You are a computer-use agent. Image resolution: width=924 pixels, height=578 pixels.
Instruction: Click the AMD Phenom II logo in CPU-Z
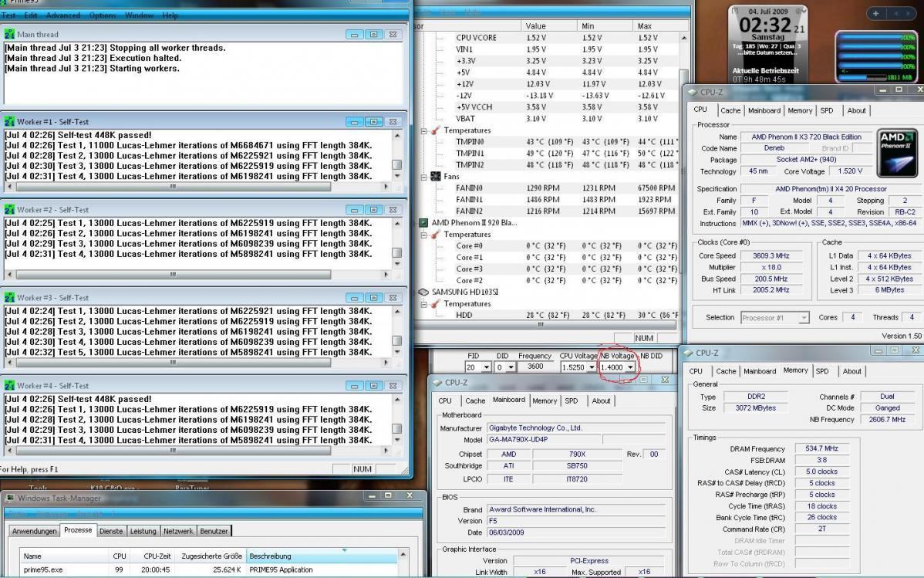[896, 153]
